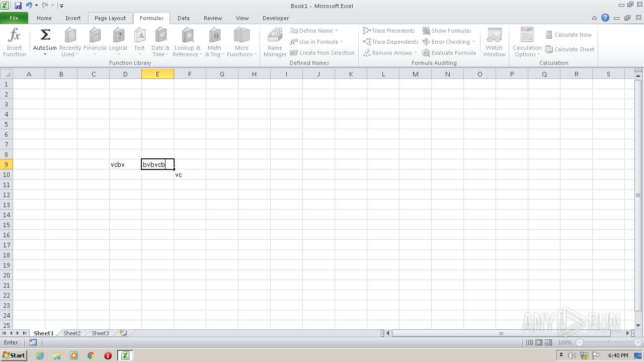Viewport: 644px width, 362px height.
Task: Switch to Normal view
Action: click(x=529, y=342)
